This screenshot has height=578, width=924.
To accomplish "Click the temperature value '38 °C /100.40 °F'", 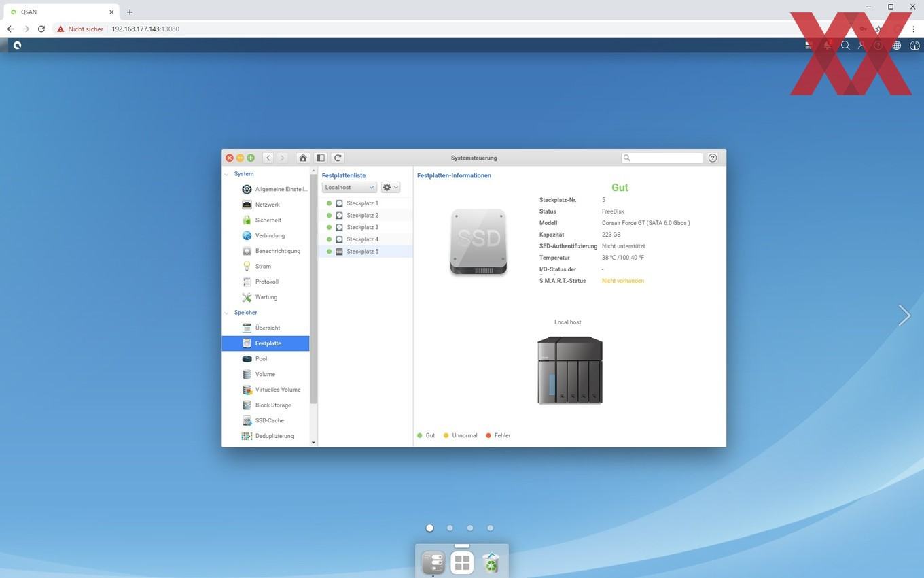I will coord(623,258).
